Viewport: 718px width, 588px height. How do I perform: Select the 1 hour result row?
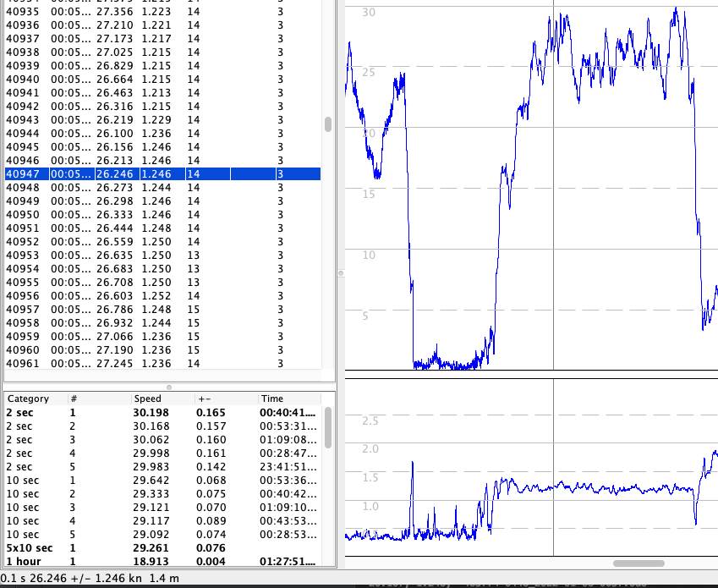(161, 562)
